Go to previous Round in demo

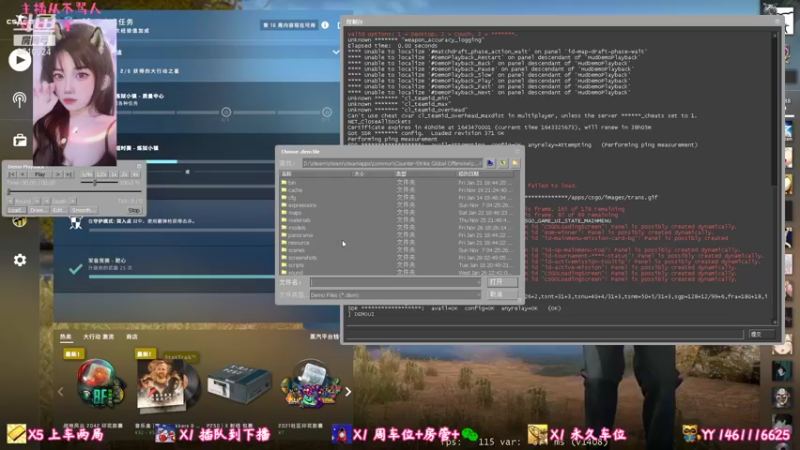pos(10,201)
